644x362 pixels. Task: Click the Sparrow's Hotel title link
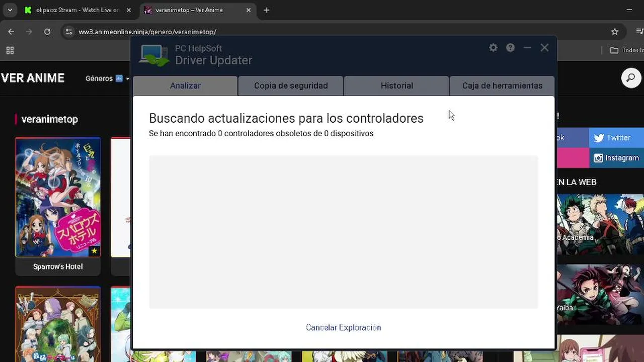pyautogui.click(x=58, y=266)
